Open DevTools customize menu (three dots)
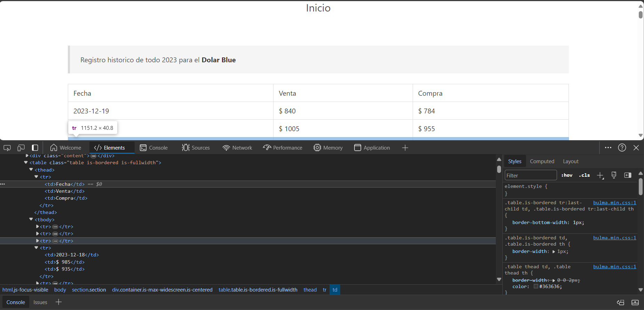Image resolution: width=644 pixels, height=310 pixels. click(608, 148)
